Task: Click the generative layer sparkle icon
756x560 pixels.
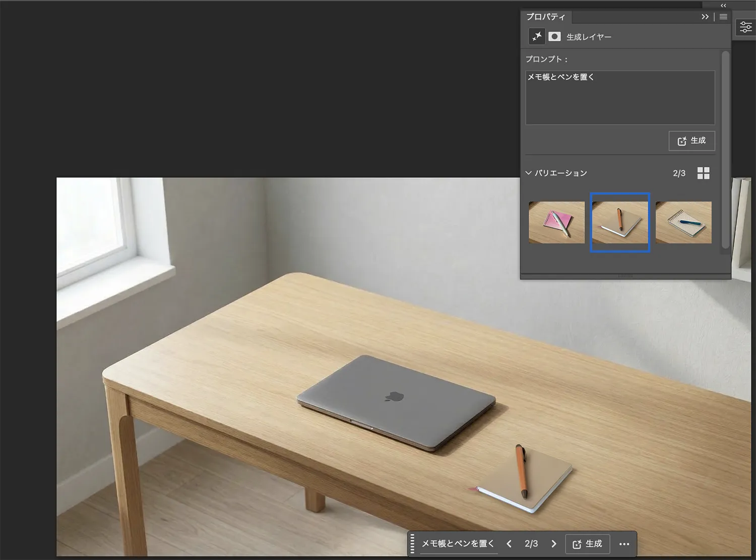Action: (537, 36)
